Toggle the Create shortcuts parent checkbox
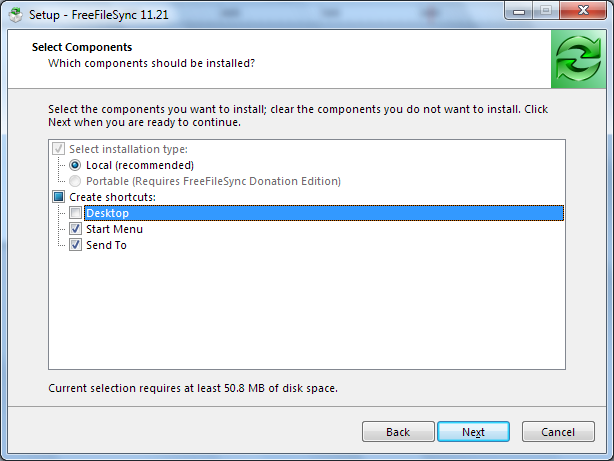 [x=59, y=197]
